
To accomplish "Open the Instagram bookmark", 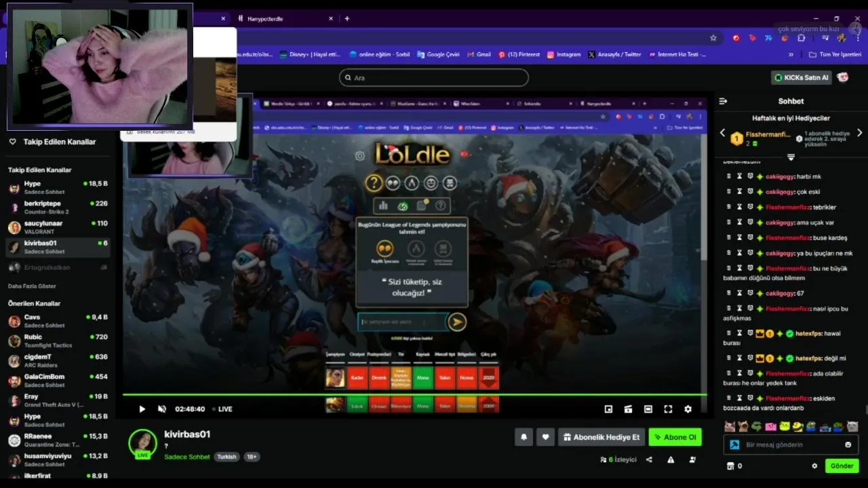I will (x=564, y=54).
